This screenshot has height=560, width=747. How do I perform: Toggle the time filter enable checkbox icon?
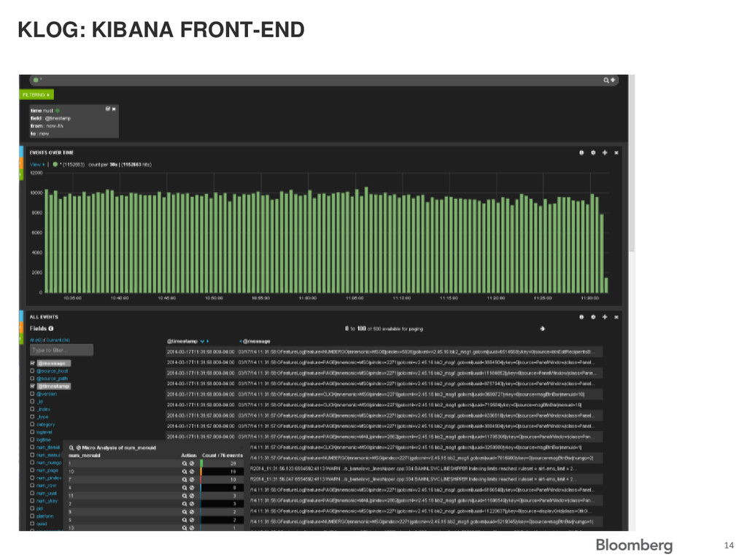pyautogui.click(x=108, y=109)
